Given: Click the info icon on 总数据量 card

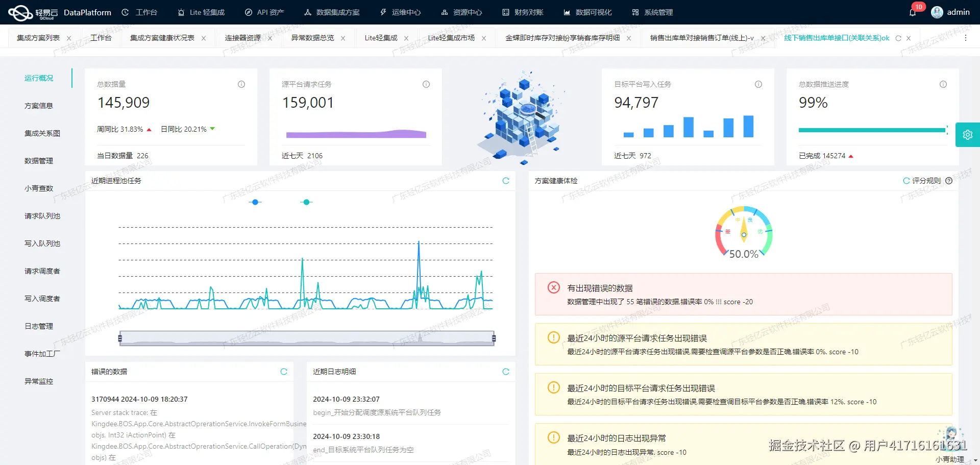Looking at the screenshot, I should pyautogui.click(x=241, y=84).
